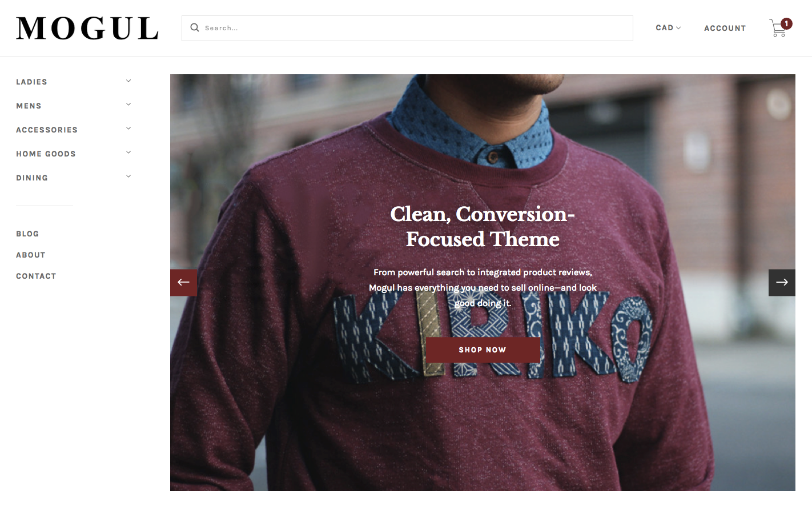
Task: Open the Blog link
Action: point(27,234)
